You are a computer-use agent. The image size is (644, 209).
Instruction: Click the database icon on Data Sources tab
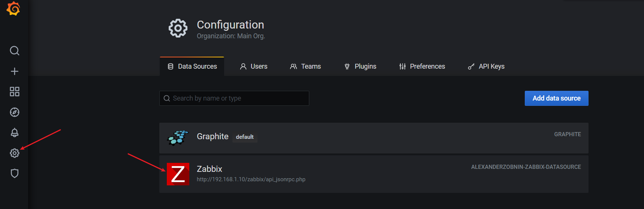coord(171,66)
